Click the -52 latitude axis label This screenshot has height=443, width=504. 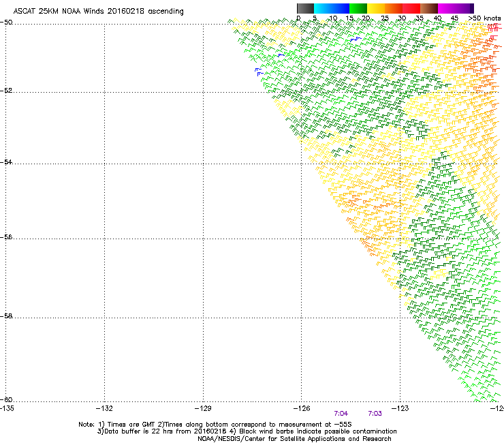7,91
